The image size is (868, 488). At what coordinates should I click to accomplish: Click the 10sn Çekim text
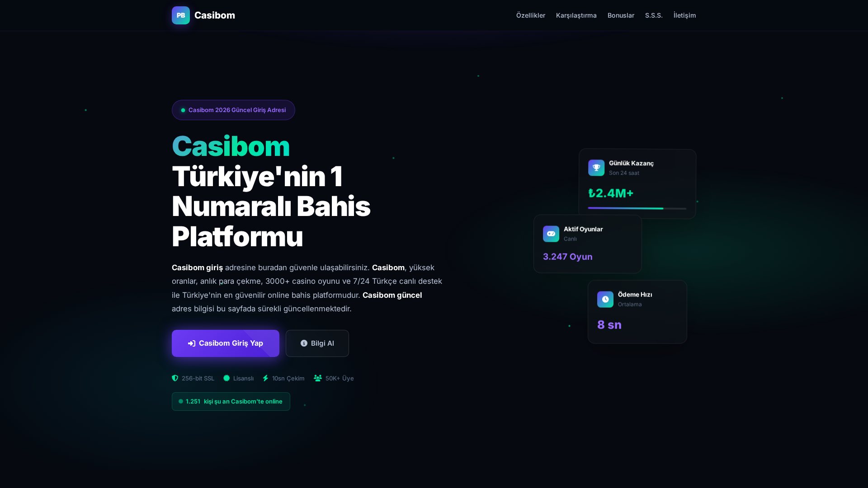[x=288, y=378]
